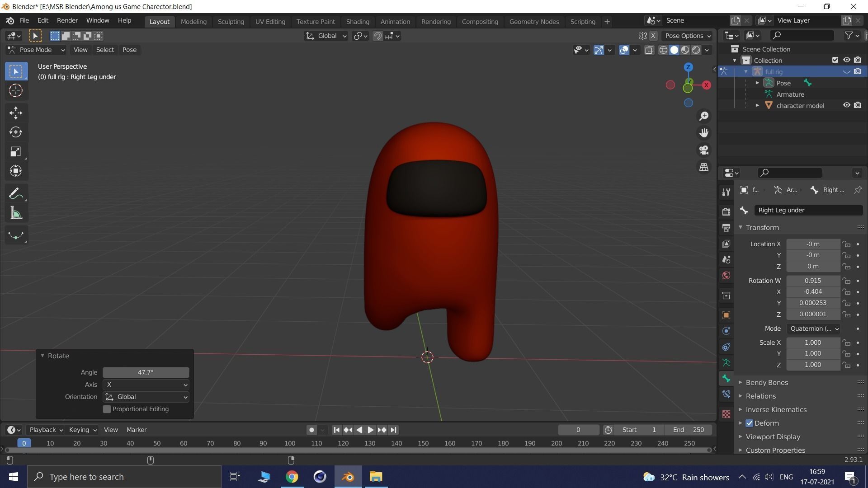
Task: Open the rotate Axis X dropdown
Action: (x=146, y=385)
